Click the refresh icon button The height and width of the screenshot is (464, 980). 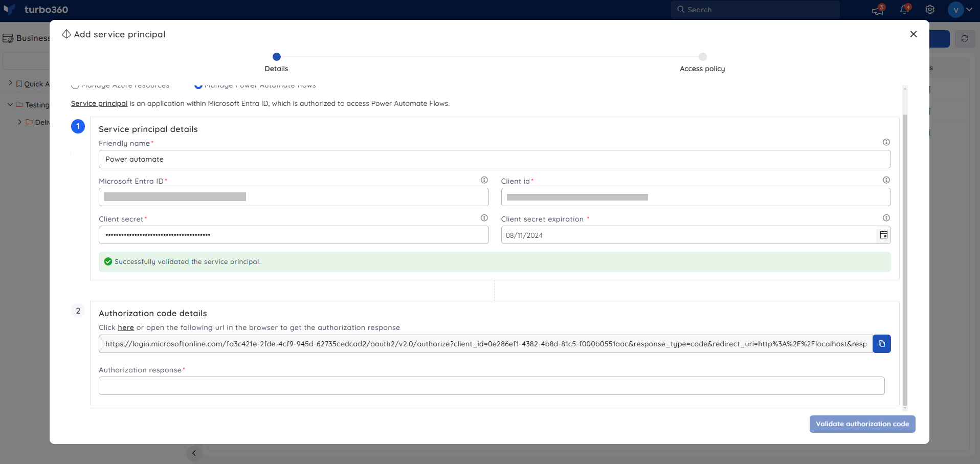[965, 39]
